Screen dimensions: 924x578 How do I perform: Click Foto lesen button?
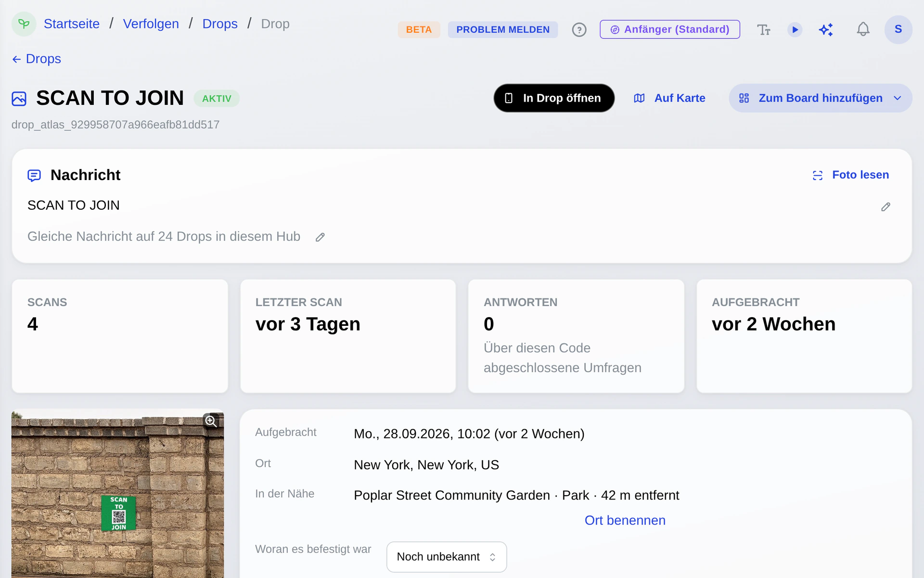click(x=851, y=175)
